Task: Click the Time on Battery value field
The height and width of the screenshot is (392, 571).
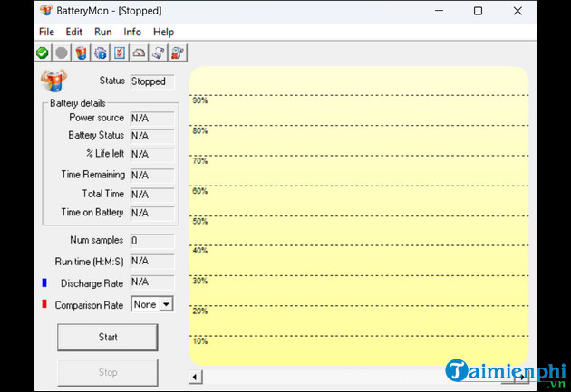Action: point(152,213)
